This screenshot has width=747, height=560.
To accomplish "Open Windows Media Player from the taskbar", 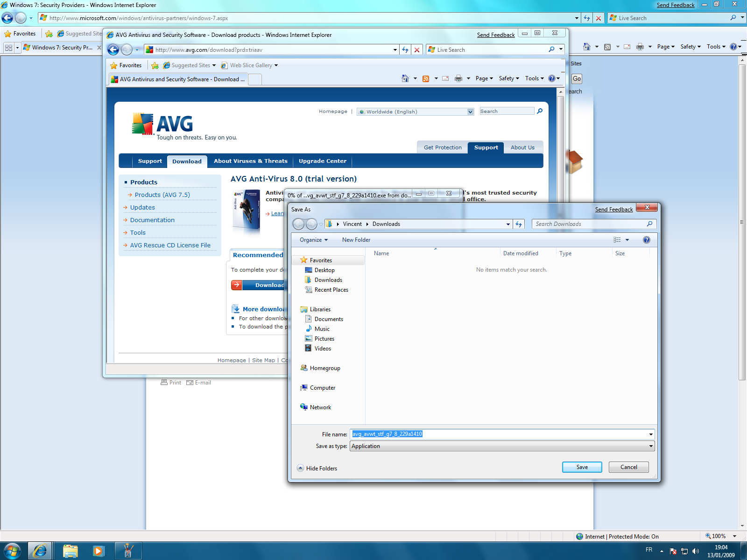I will 99,551.
